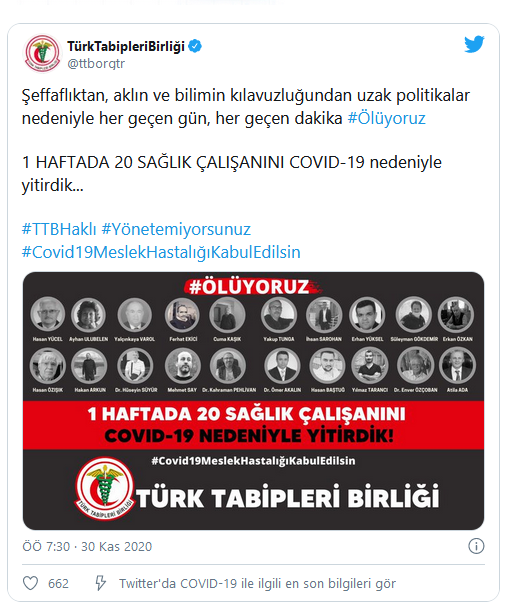
Task: Click the heart like icon
Action: click(31, 583)
